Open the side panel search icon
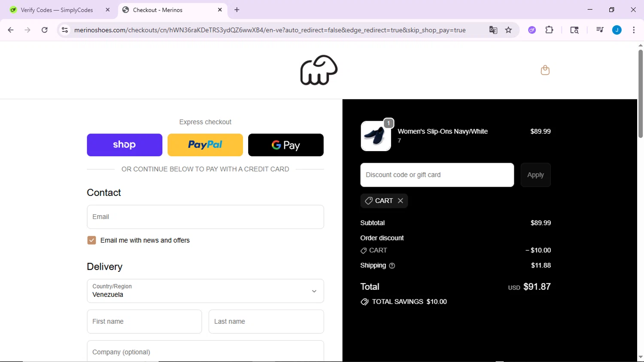644x362 pixels. pos(574,30)
